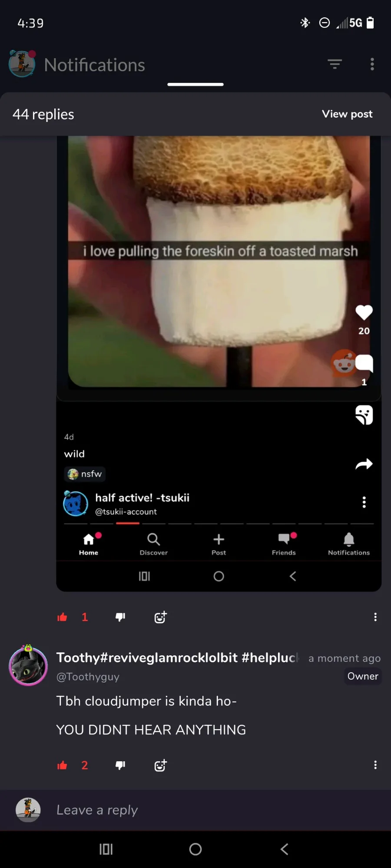Open the top-right three-dot overflow menu
Viewport: 391px width, 868px height.
pyautogui.click(x=372, y=64)
